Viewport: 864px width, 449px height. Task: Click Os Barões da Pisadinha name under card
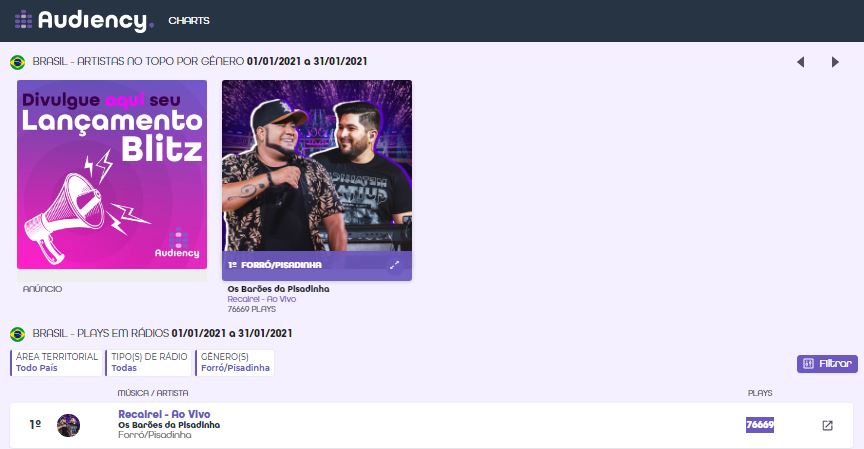[278, 289]
